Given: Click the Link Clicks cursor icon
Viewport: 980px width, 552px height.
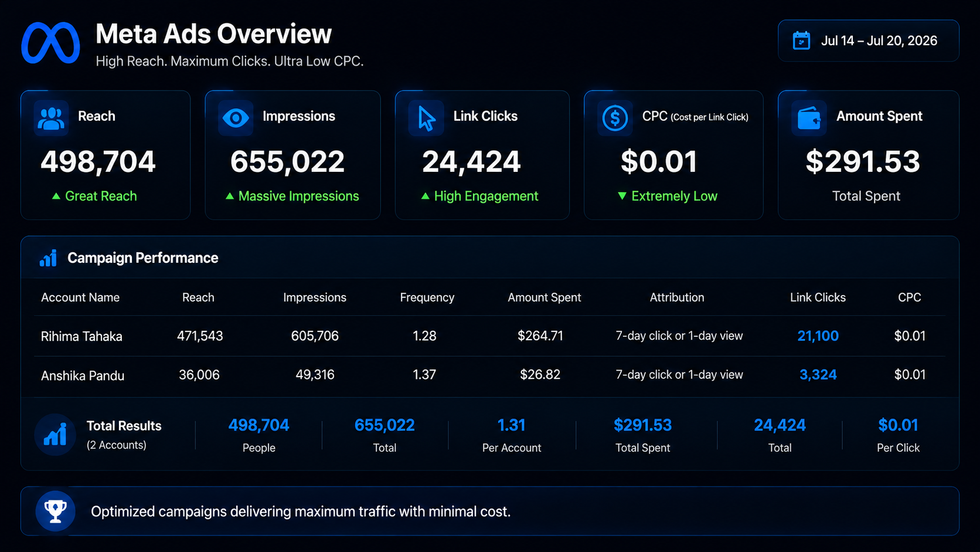Looking at the screenshot, I should [426, 118].
